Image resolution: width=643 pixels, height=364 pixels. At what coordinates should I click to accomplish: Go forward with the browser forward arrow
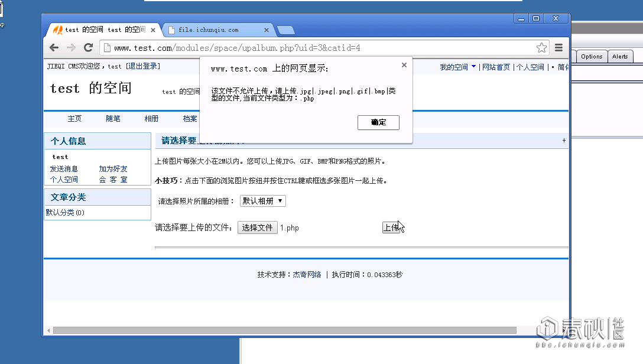[72, 47]
